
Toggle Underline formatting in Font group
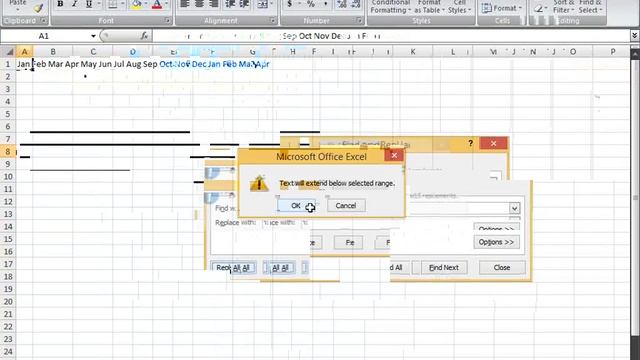click(x=89, y=4)
